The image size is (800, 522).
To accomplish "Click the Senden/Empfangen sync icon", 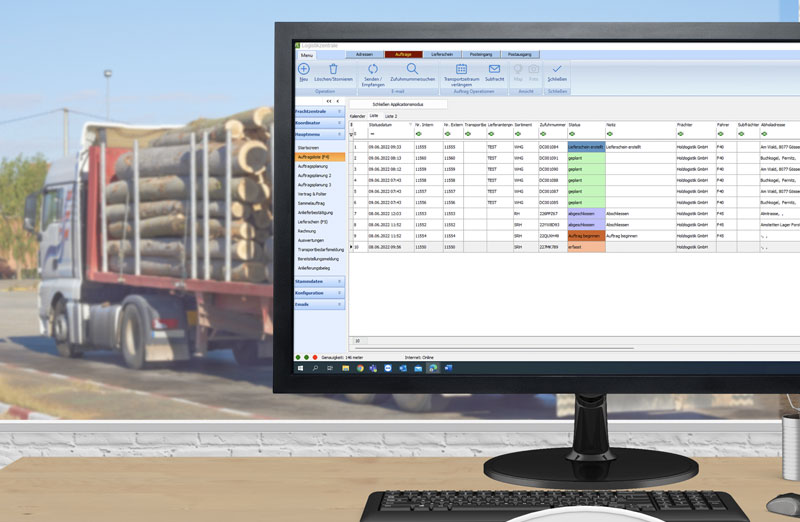I will click(x=372, y=69).
